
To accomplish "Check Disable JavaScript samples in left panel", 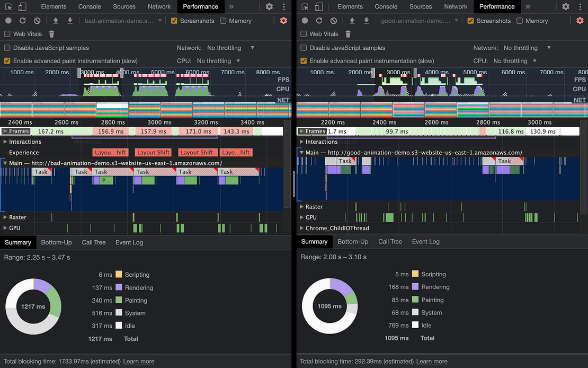I will click(7, 48).
